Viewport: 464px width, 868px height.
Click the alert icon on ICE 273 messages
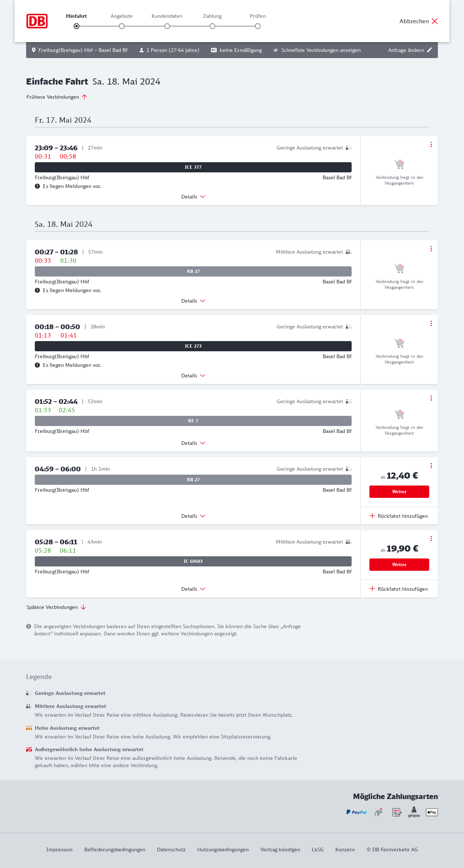37,365
